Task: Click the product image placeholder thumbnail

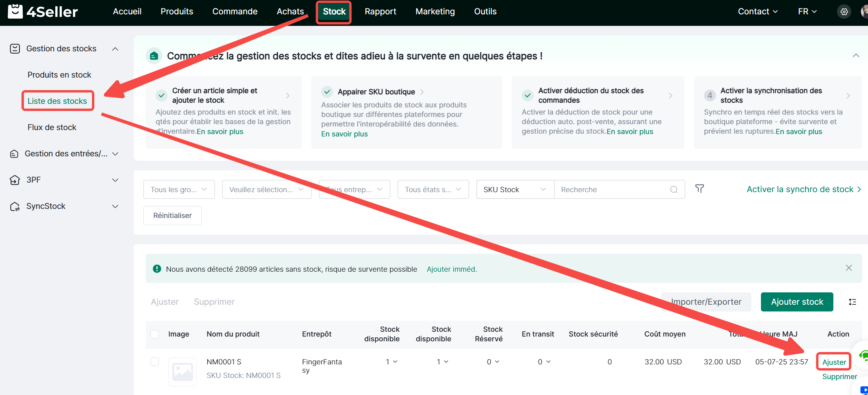Action: click(x=183, y=372)
